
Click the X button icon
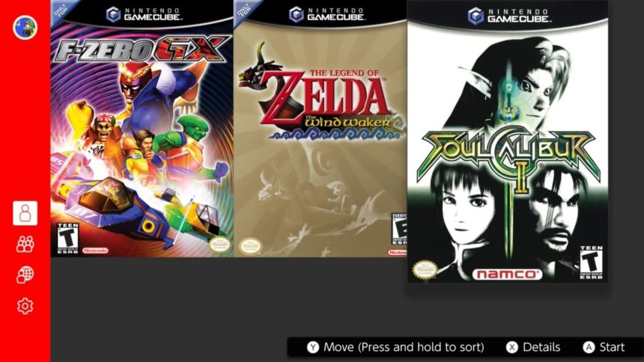(x=511, y=347)
